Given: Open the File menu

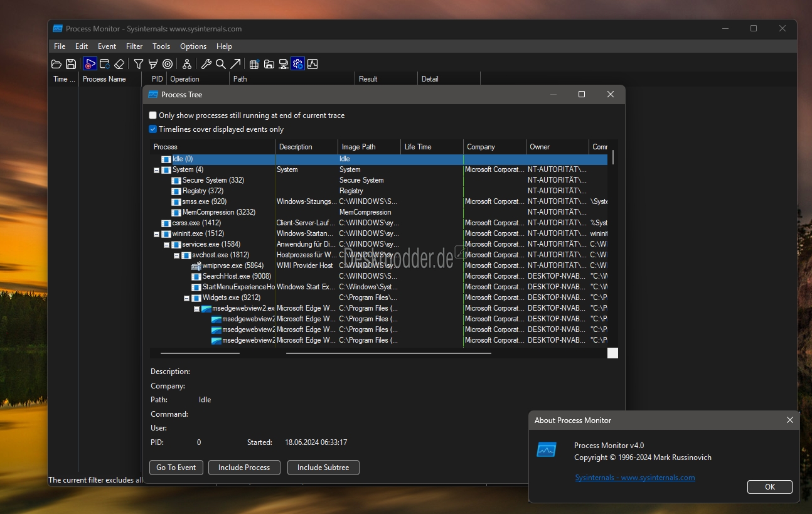Looking at the screenshot, I should pyautogui.click(x=60, y=46).
